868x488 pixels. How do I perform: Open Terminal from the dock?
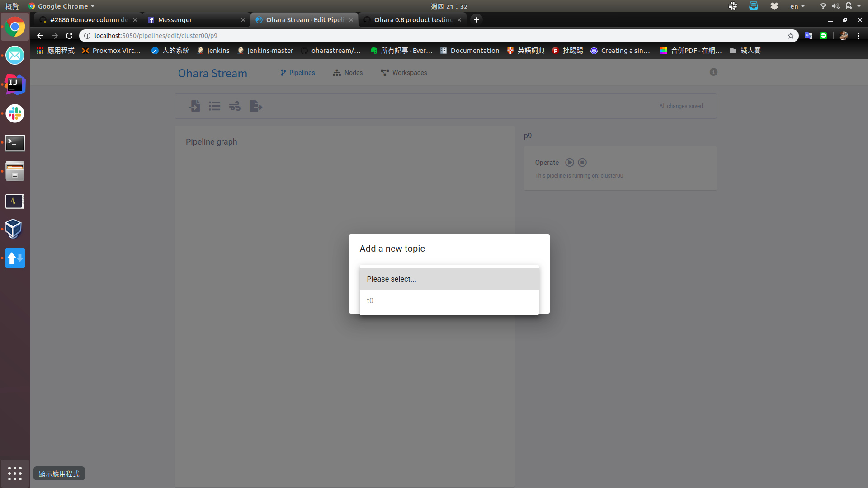tap(15, 143)
